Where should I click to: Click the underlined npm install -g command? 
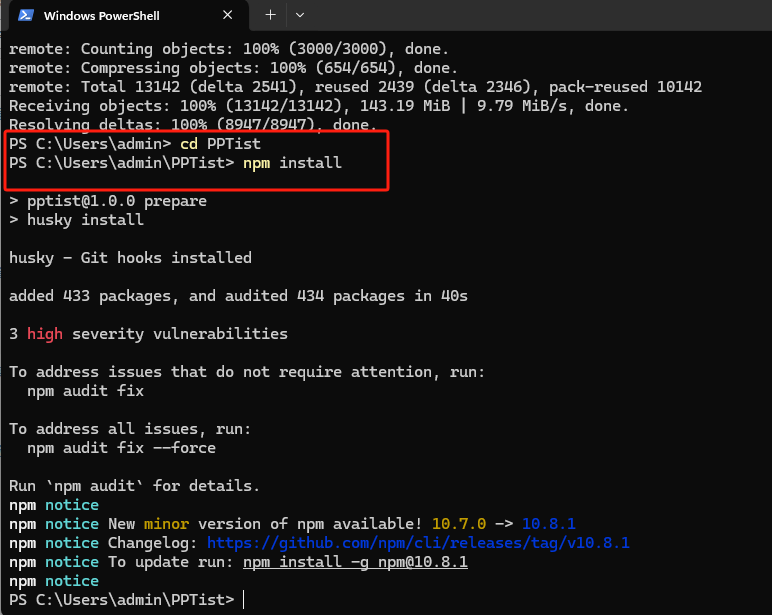[x=355, y=562]
